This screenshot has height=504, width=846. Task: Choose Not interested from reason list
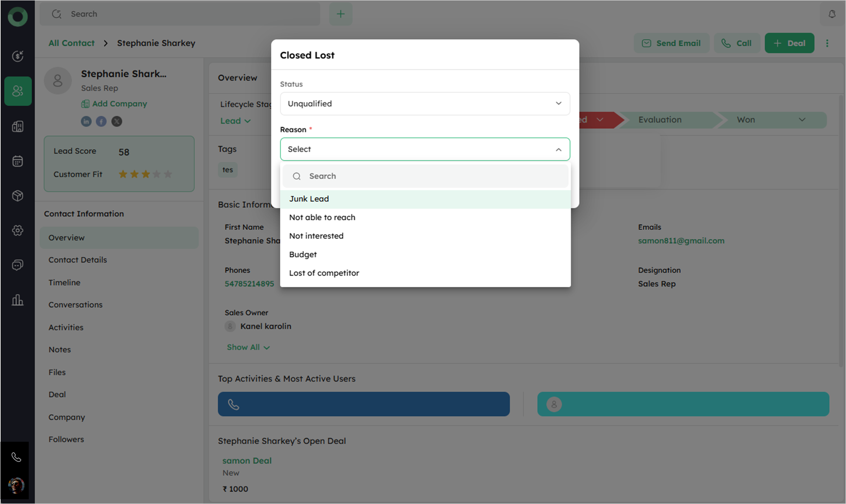click(316, 236)
